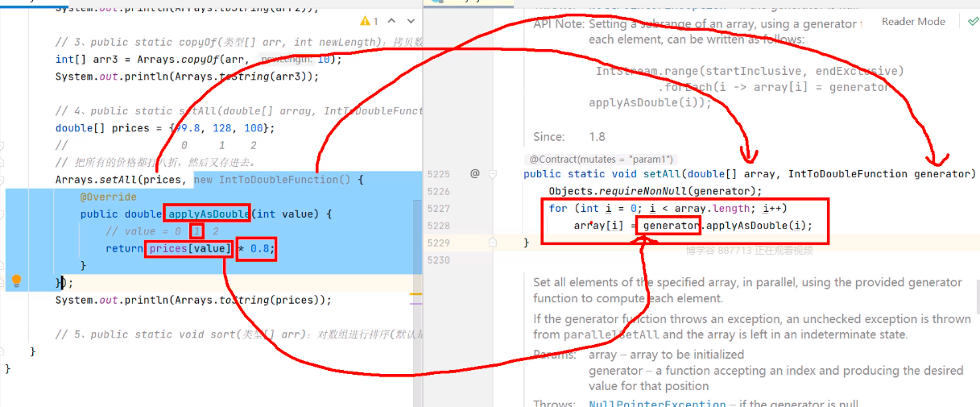
Task: Click comment '// 5. public static void sort'
Action: [238, 334]
